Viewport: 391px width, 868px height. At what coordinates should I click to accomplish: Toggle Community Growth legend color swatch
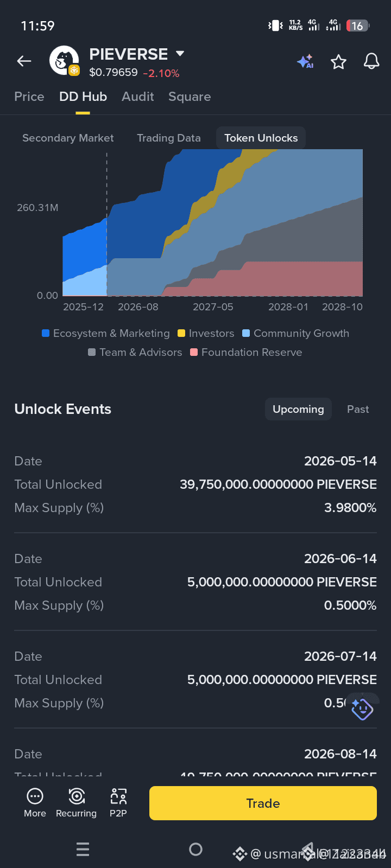246,333
